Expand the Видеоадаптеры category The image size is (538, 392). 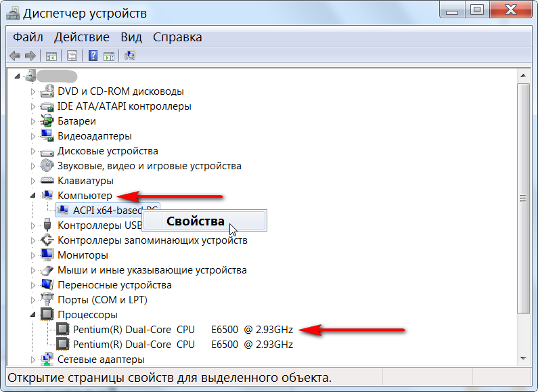coord(33,136)
